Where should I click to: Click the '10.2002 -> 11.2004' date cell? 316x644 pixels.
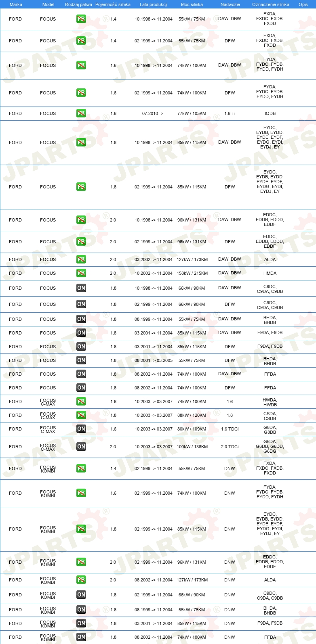pyautogui.click(x=154, y=273)
